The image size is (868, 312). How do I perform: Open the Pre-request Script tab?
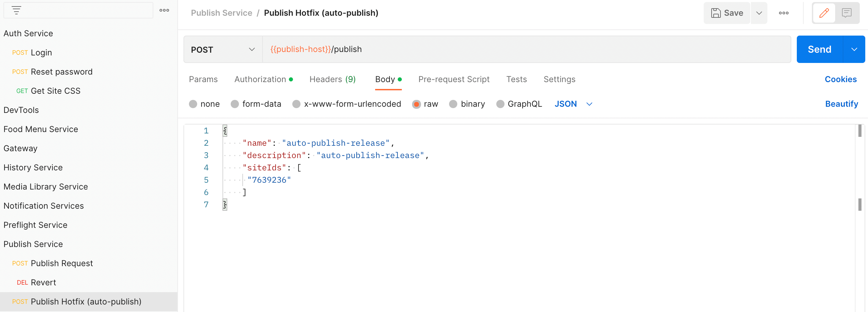[454, 79]
